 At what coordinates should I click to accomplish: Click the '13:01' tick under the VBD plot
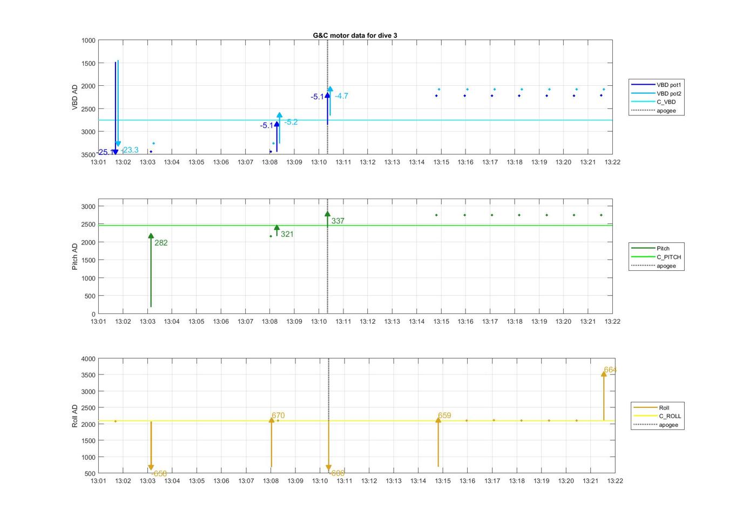(x=98, y=162)
